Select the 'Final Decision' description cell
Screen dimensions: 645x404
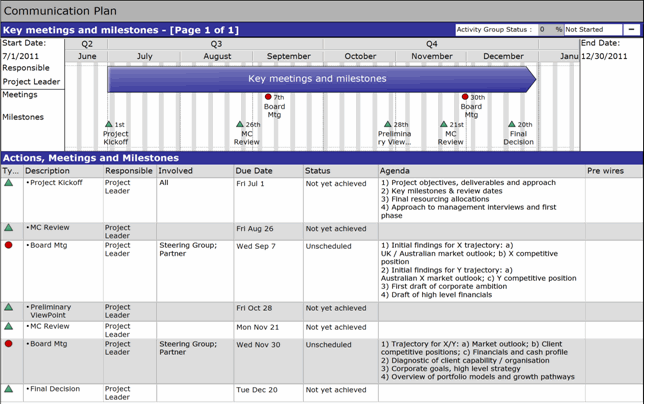pyautogui.click(x=63, y=393)
